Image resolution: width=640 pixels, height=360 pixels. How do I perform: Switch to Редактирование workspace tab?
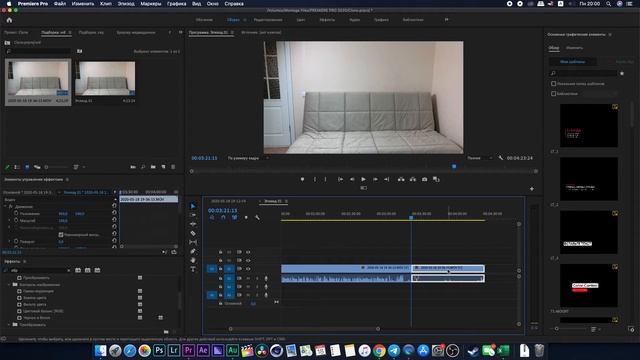tap(268, 20)
